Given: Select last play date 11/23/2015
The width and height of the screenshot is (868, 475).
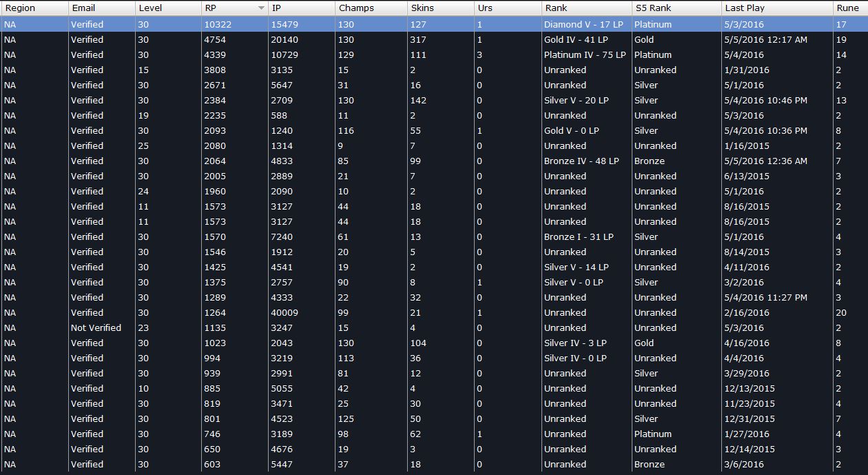Looking at the screenshot, I should (x=750, y=403).
